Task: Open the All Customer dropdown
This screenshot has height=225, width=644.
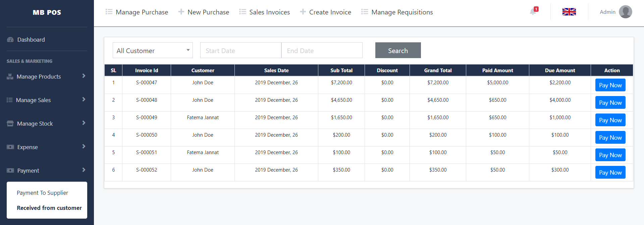Action: [153, 50]
